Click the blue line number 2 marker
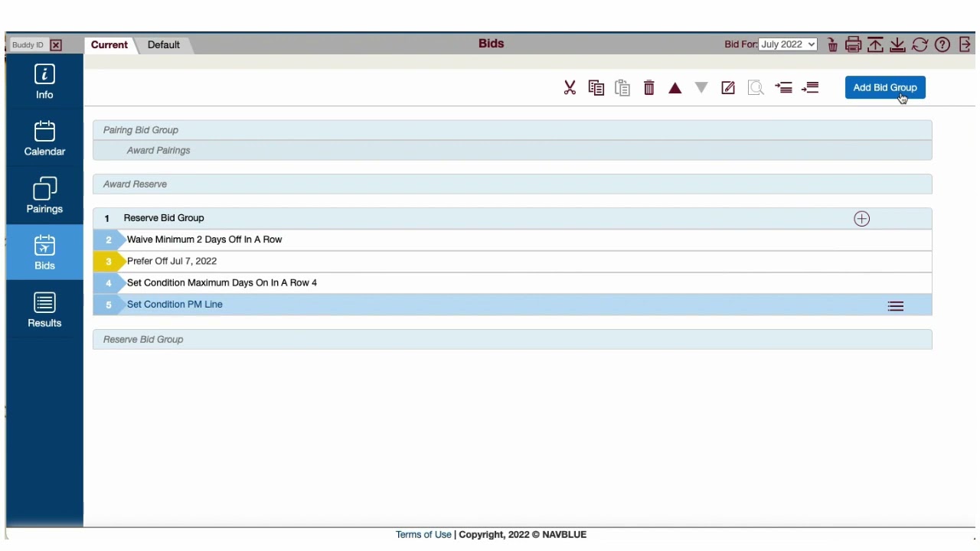The image size is (980, 551). click(x=109, y=240)
